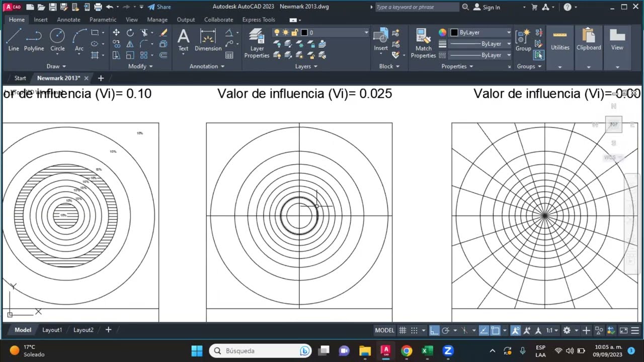Toggle 2D object snap
Screen dimensions: 644x362
point(495,330)
